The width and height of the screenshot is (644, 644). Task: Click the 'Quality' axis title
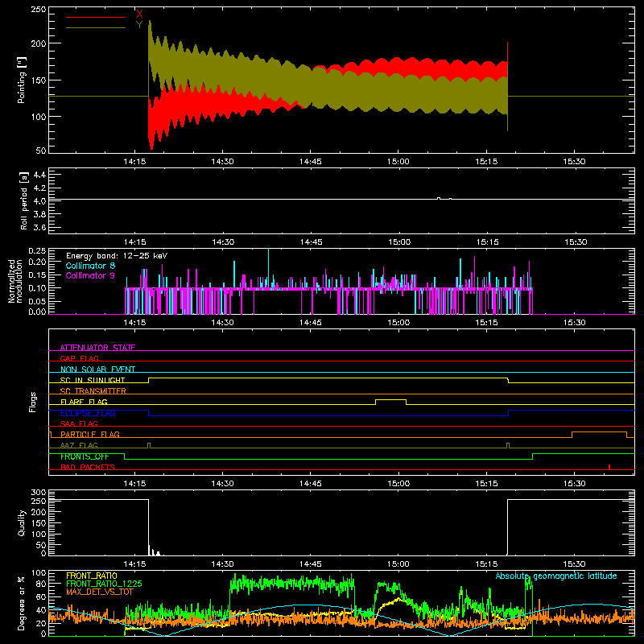coord(22,522)
